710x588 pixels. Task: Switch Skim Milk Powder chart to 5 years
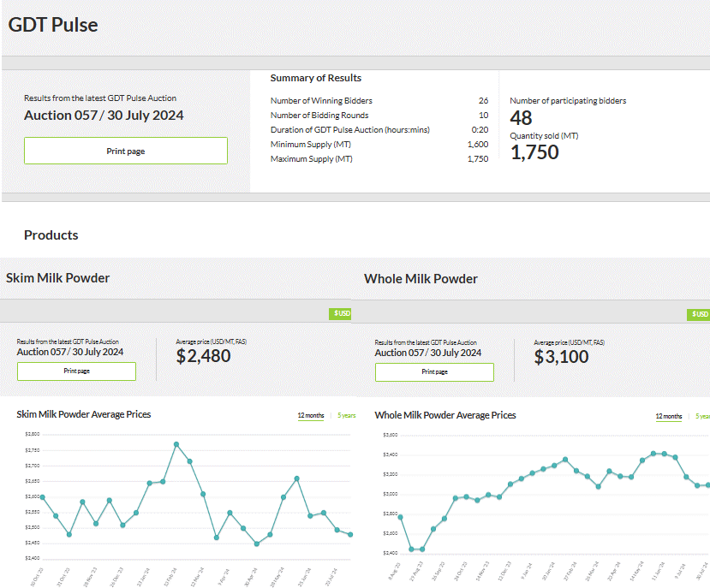point(346,416)
